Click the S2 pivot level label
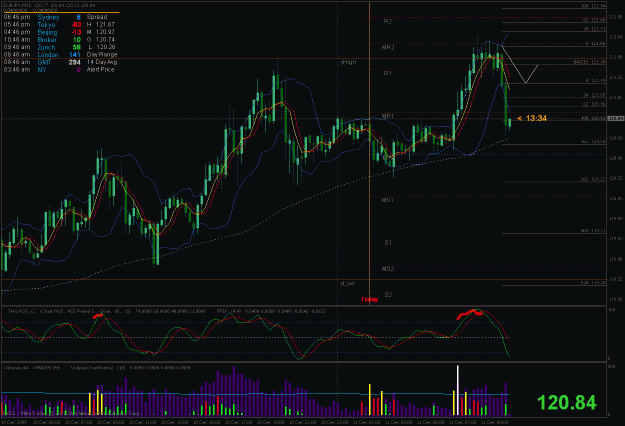Screen dimensions: 625x426 click(x=388, y=294)
